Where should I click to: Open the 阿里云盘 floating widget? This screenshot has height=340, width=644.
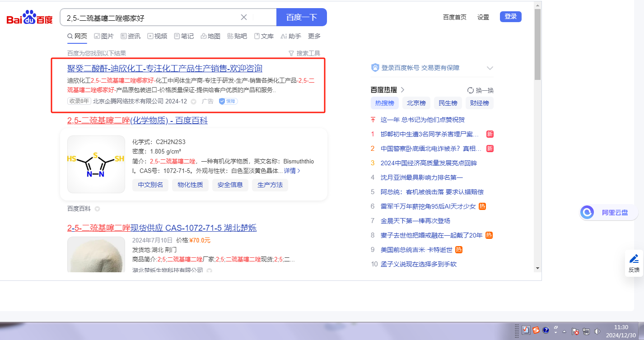tap(607, 212)
